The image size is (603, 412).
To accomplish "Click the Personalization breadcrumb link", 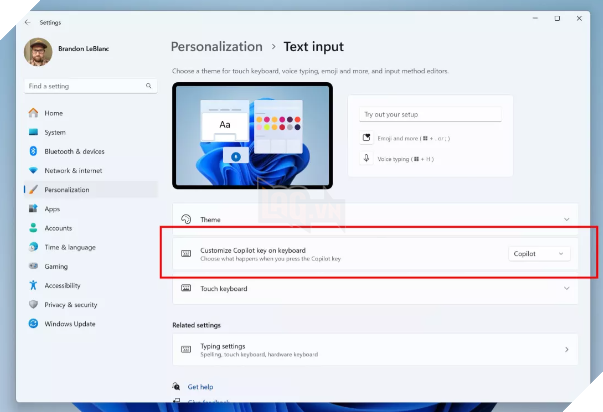I will click(217, 47).
